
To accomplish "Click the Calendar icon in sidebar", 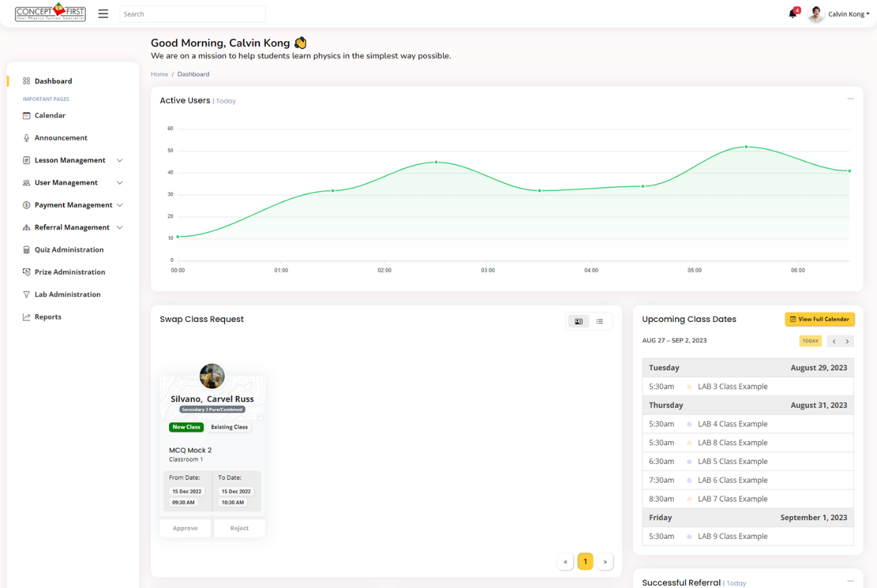I will 26,115.
